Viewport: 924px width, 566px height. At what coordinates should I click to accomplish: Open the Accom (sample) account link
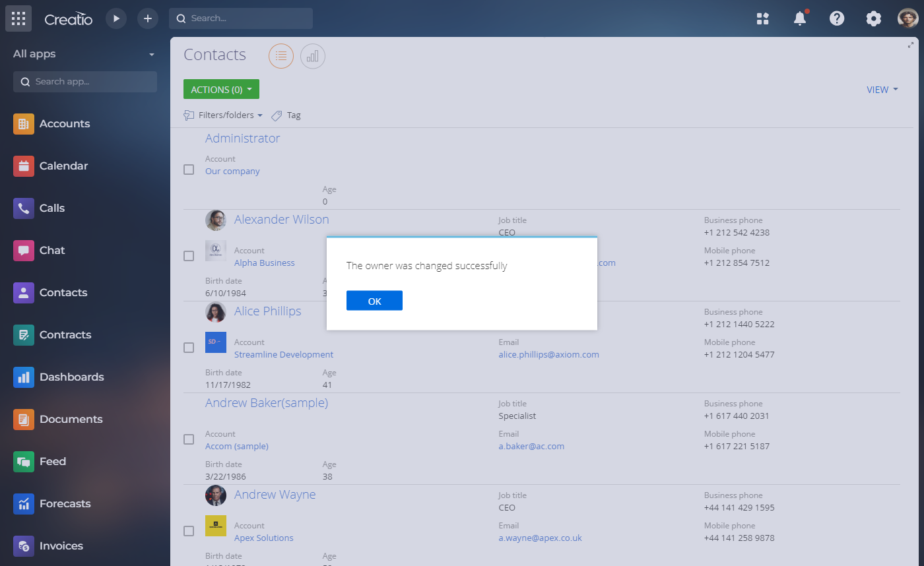tap(237, 447)
